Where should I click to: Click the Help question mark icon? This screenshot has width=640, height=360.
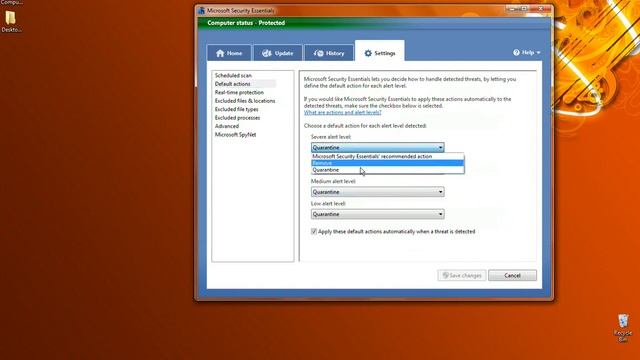pyautogui.click(x=516, y=53)
